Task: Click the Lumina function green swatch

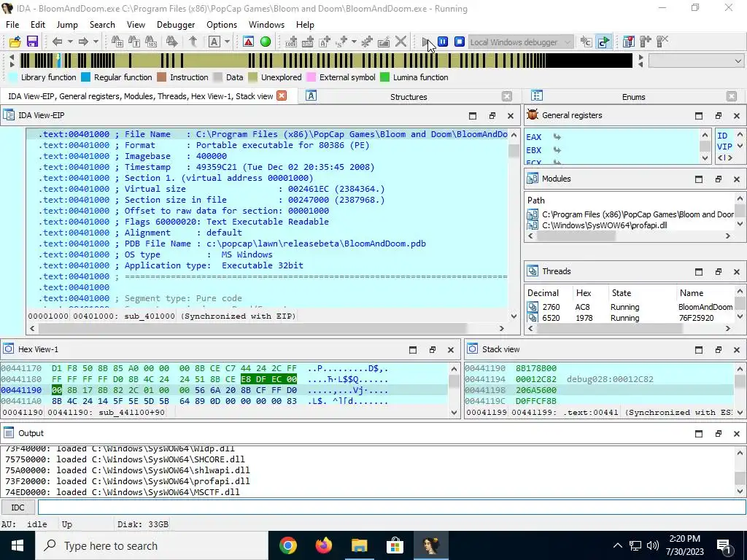Action: pyautogui.click(x=385, y=77)
